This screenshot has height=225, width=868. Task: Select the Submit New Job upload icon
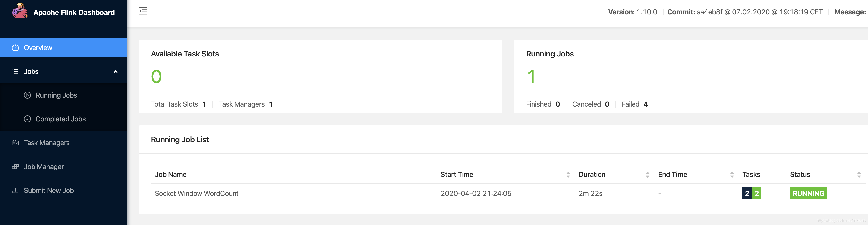coord(15,190)
